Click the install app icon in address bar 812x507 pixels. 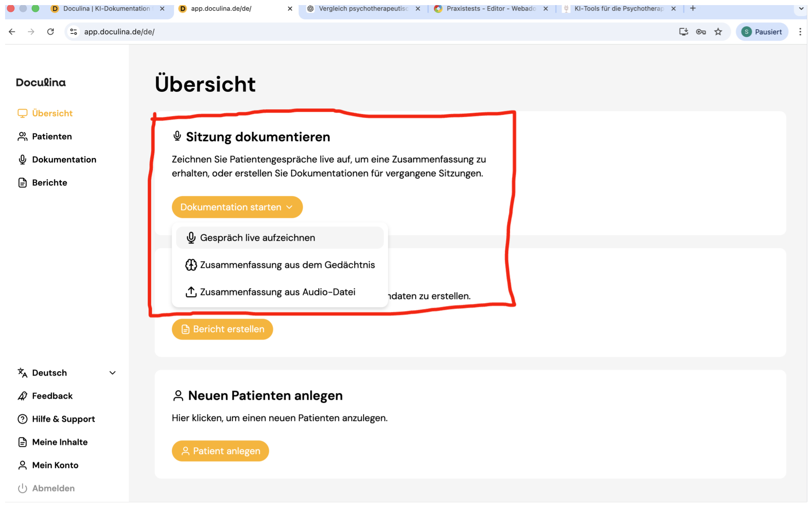point(683,32)
